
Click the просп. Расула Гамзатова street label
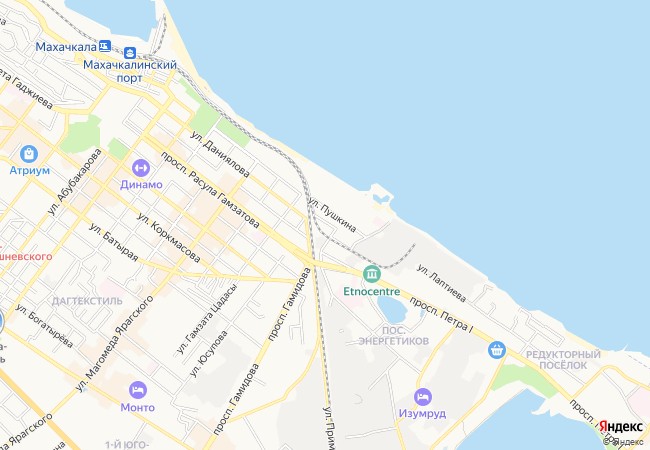click(210, 190)
